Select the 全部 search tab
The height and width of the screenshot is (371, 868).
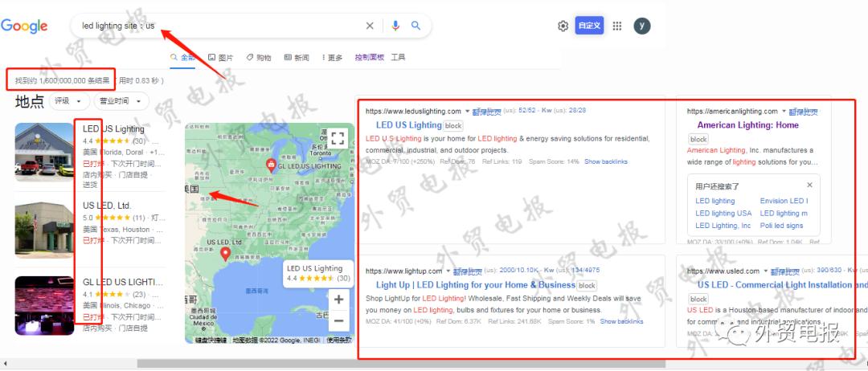(x=182, y=58)
